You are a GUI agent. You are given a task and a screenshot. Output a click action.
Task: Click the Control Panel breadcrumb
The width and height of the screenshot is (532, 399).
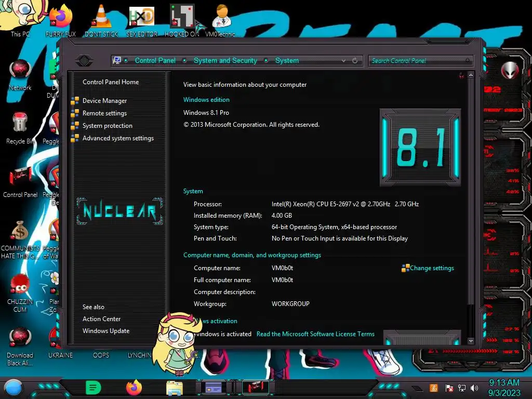pyautogui.click(x=155, y=60)
